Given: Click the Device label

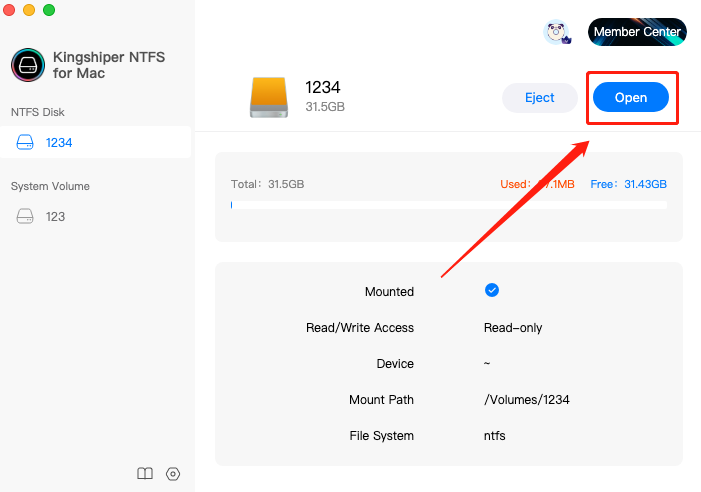Looking at the screenshot, I should pyautogui.click(x=395, y=364).
